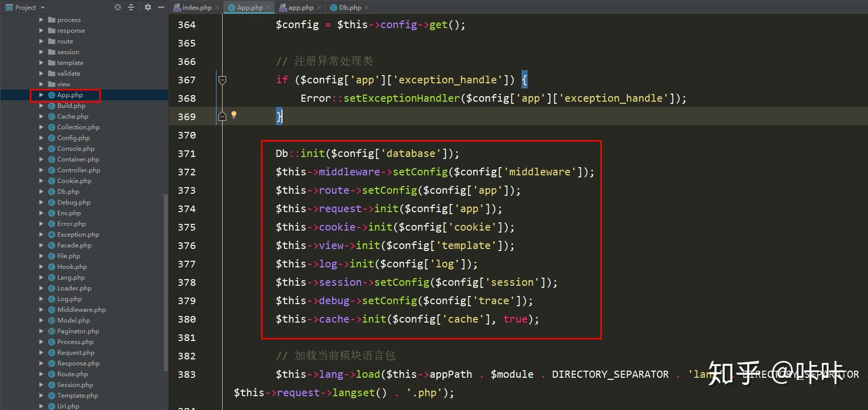
Task: Click the Cache.php class icon
Action: point(52,117)
